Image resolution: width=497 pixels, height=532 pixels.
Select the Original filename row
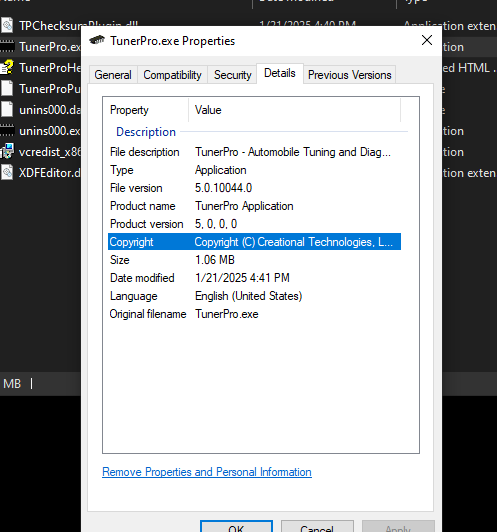tap(254, 314)
